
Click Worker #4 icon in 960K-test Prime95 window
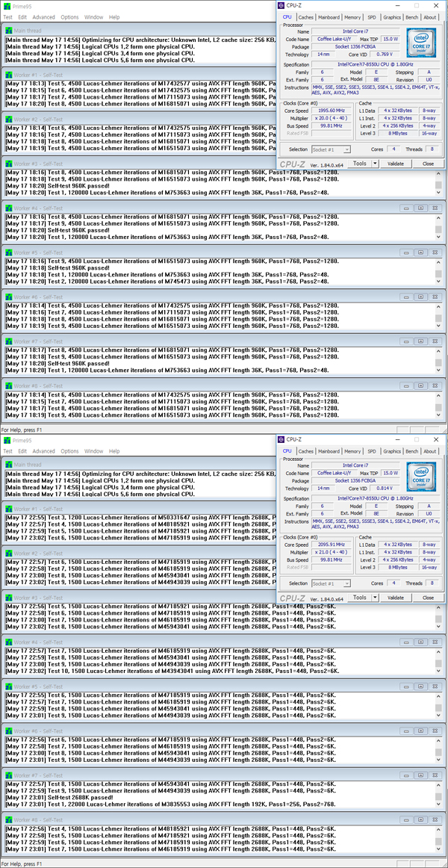[8, 208]
